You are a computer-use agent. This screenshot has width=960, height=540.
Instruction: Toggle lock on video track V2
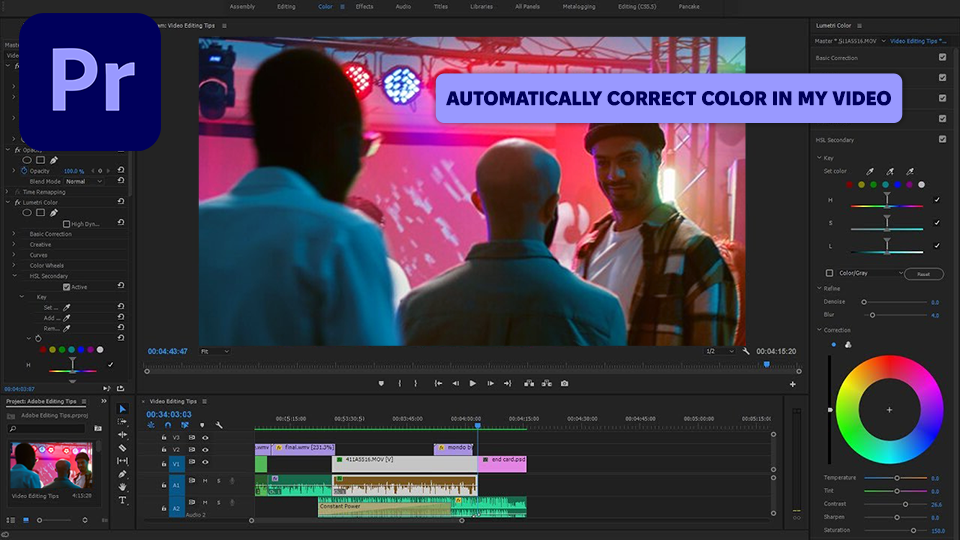coord(164,450)
